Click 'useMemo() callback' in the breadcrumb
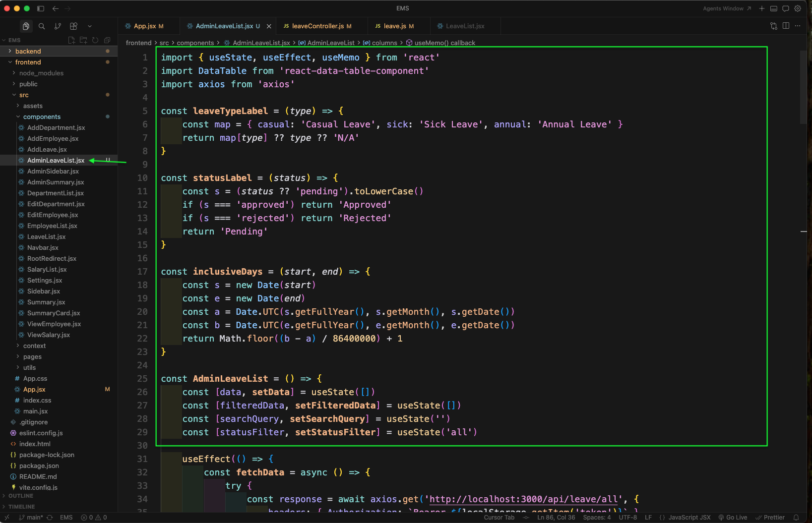Viewport: 812px width, 523px height. [444, 43]
